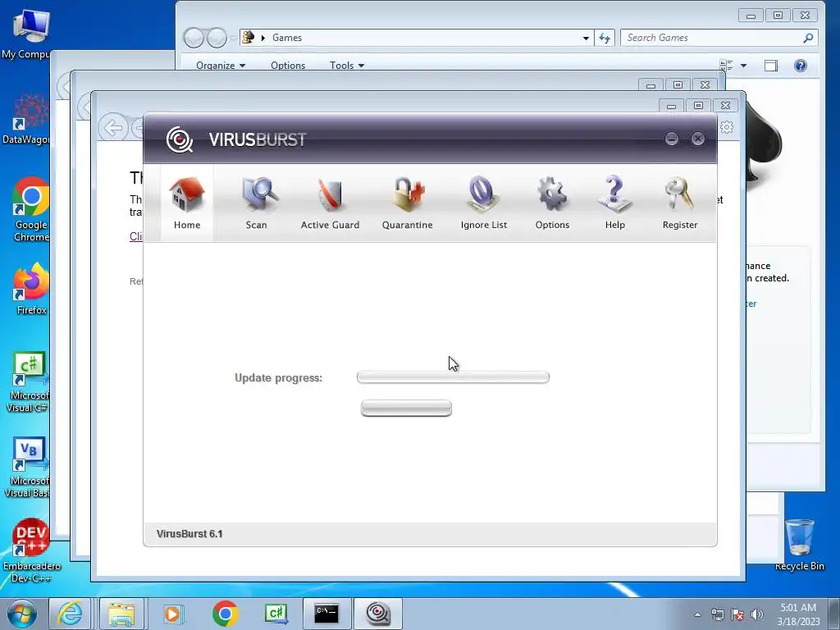Select Microsoft Visual Basic desktop shortcut
The width and height of the screenshot is (840, 630).
tap(28, 467)
